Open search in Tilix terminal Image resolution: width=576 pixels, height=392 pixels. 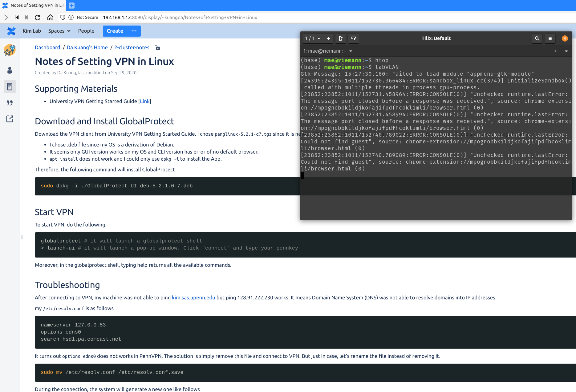[x=537, y=38]
